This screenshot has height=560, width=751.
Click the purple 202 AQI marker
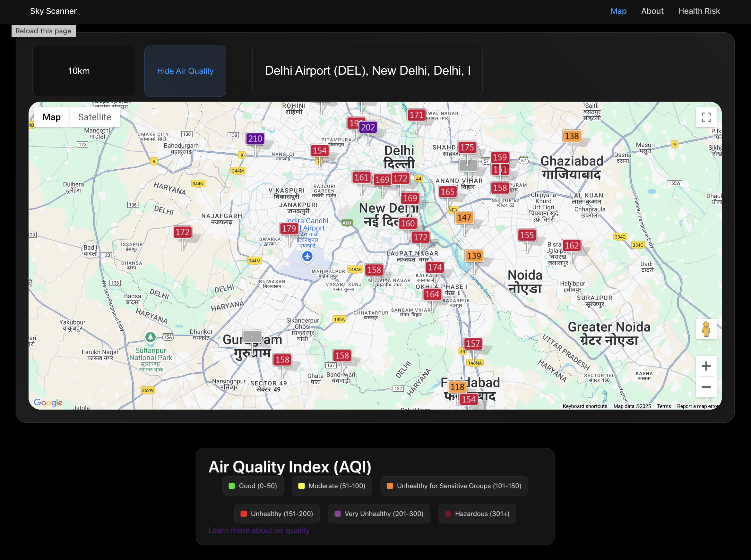[x=368, y=127]
